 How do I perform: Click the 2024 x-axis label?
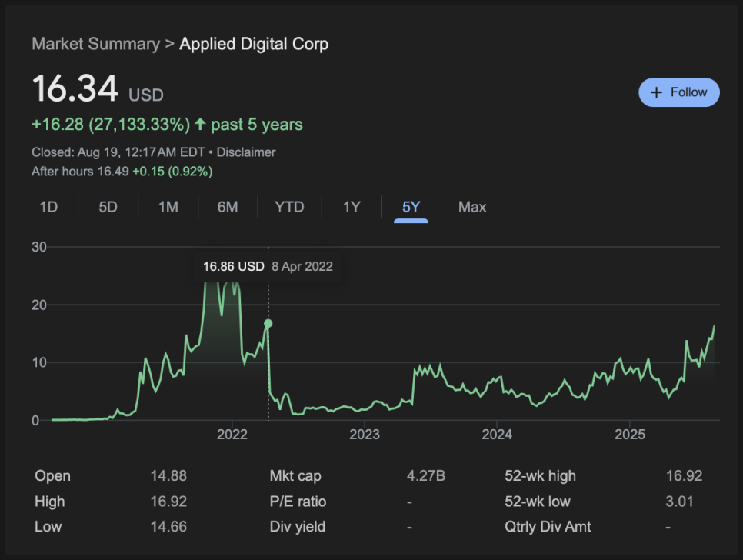(x=497, y=435)
